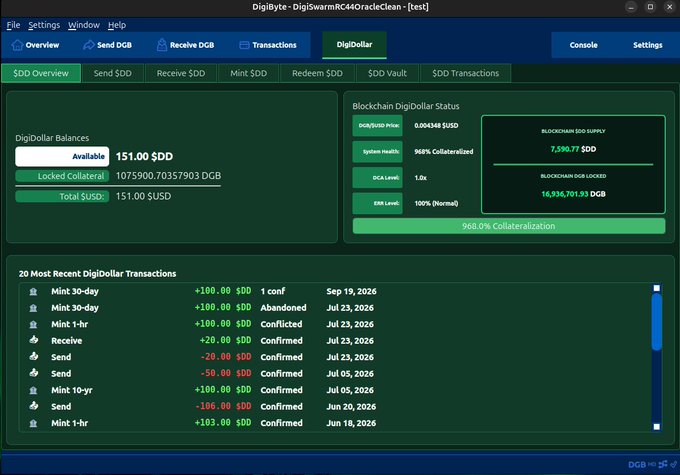The height and width of the screenshot is (475, 680).
Task: Click the scroll-up button of transaction list
Action: 657,288
